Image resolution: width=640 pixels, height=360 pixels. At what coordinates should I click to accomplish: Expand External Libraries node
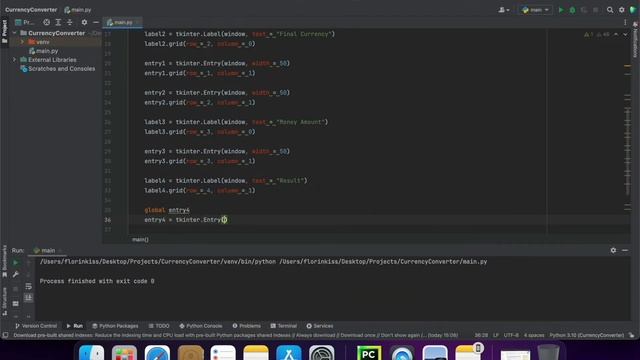point(15,60)
